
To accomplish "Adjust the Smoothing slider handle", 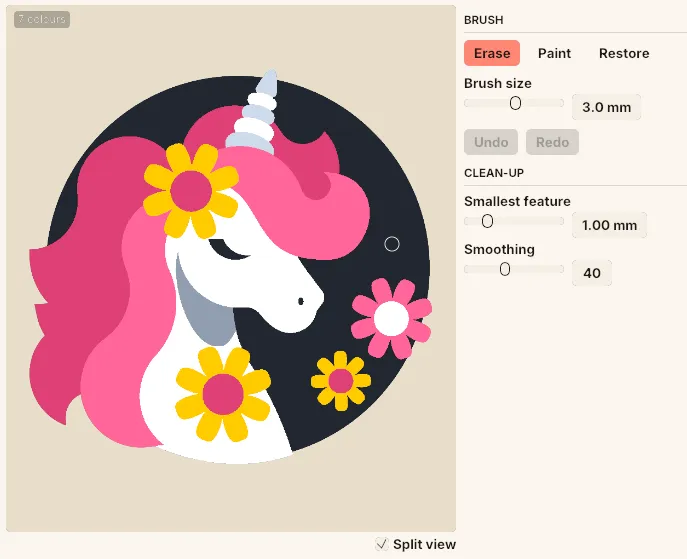I will tap(505, 269).
